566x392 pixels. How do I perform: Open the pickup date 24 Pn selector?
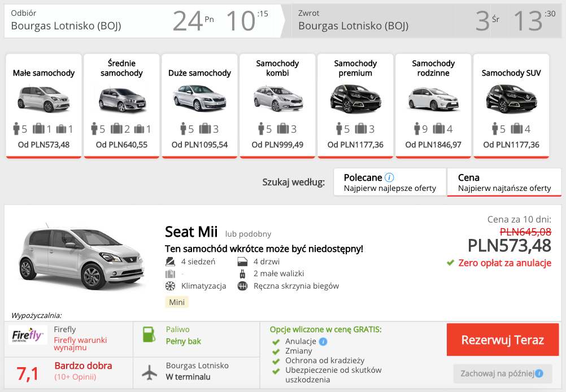pos(194,21)
